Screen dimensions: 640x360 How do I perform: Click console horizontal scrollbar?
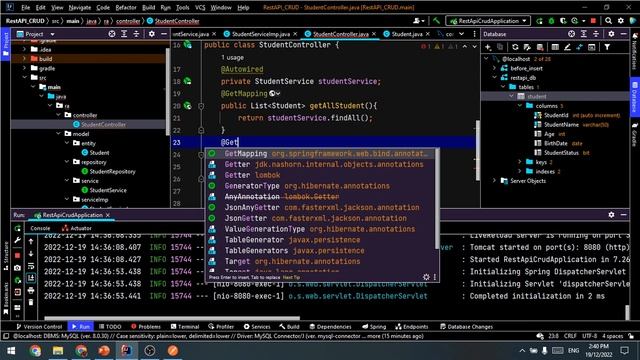172,318
